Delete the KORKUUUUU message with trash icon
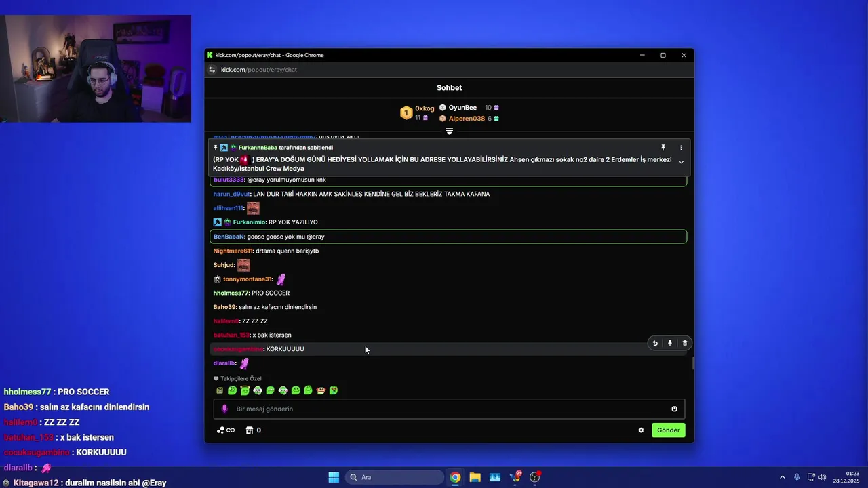 pyautogui.click(x=685, y=343)
